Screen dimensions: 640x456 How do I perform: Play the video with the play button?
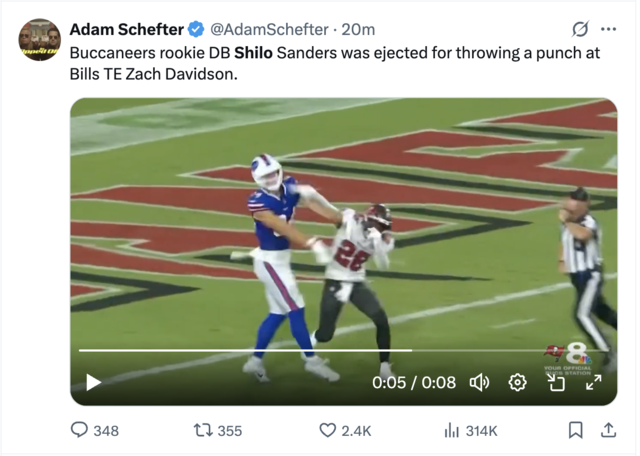93,383
